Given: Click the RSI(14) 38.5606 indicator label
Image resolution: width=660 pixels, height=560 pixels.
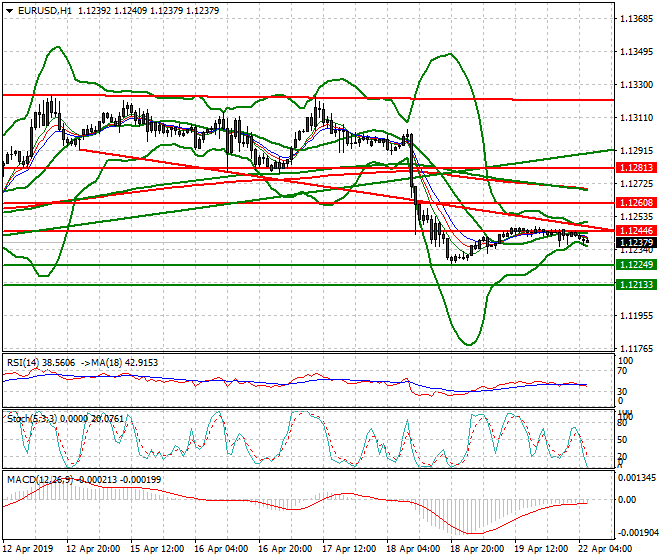Looking at the screenshot, I should (41, 363).
